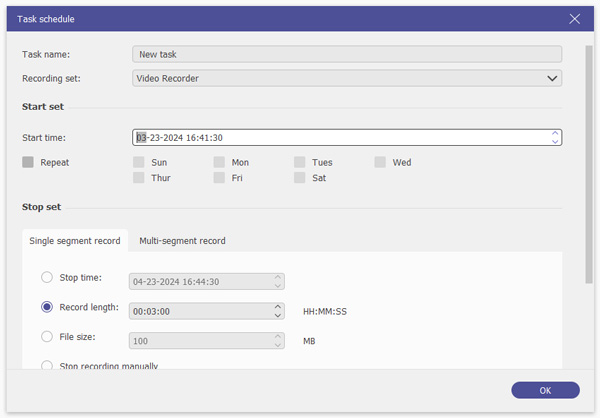Screen dimensions: 600x418
Task: Switch to Single segment record tab
Action: point(75,241)
